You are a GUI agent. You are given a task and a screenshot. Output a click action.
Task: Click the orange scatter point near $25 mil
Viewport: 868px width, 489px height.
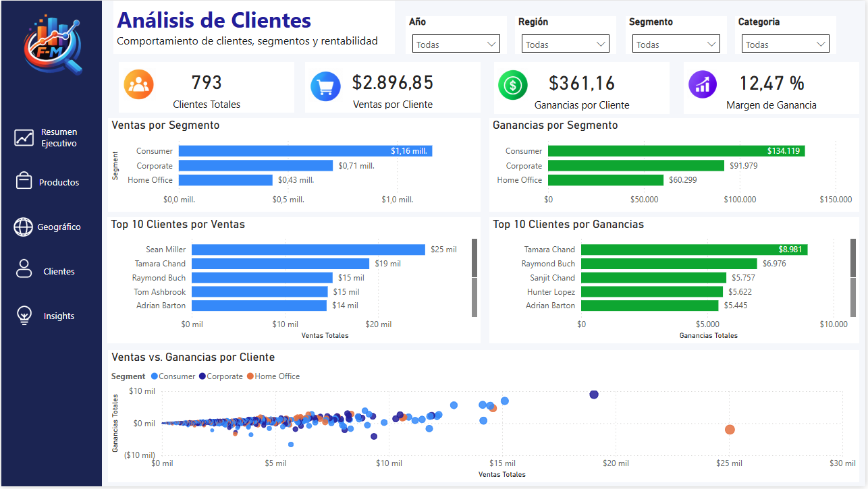point(730,430)
